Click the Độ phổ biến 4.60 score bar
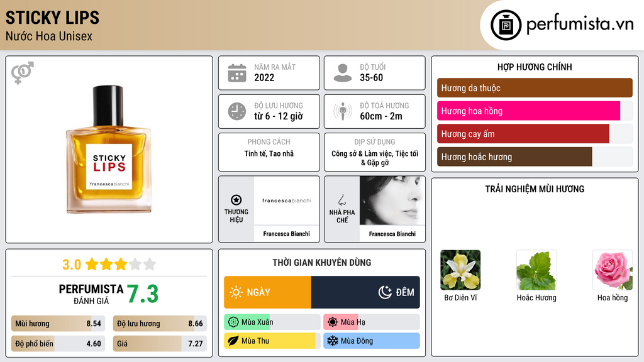Screen dimensions: 644x362 click(58, 344)
